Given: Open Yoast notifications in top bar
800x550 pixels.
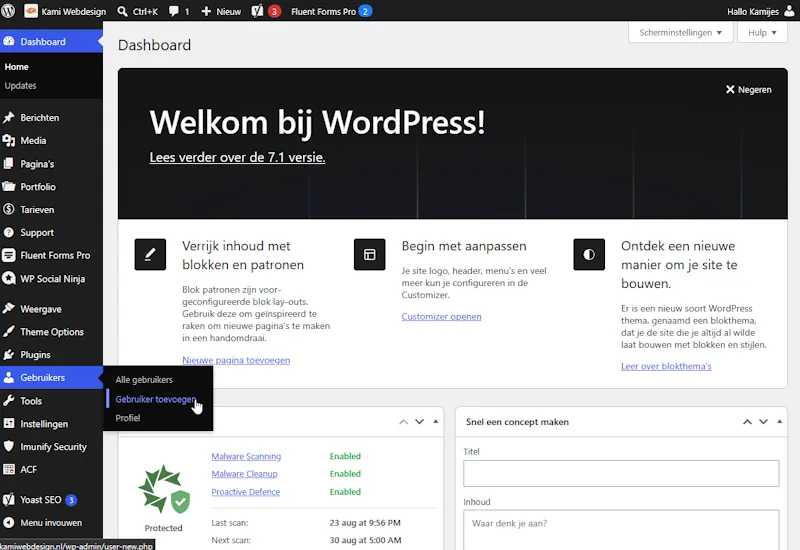Looking at the screenshot, I should tap(266, 11).
